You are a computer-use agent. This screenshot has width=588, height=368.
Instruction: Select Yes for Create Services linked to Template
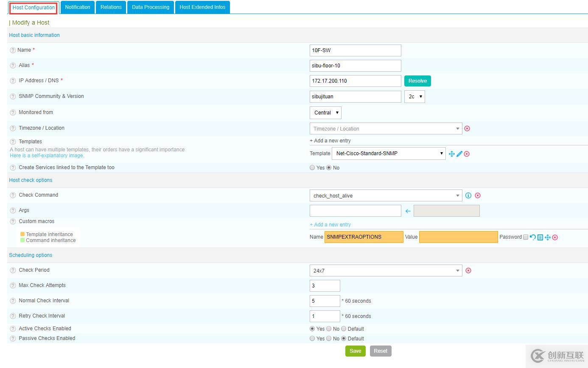pos(312,167)
